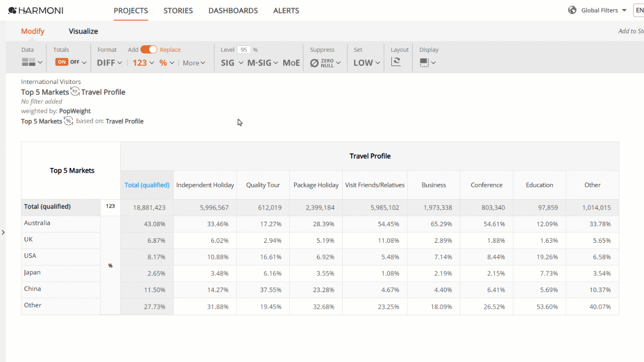This screenshot has height=362, width=644.
Task: Open the More formats dropdown
Action: pos(194,63)
